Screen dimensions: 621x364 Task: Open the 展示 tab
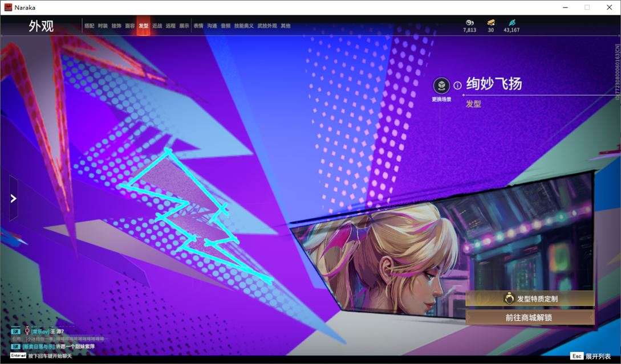pyautogui.click(x=184, y=26)
